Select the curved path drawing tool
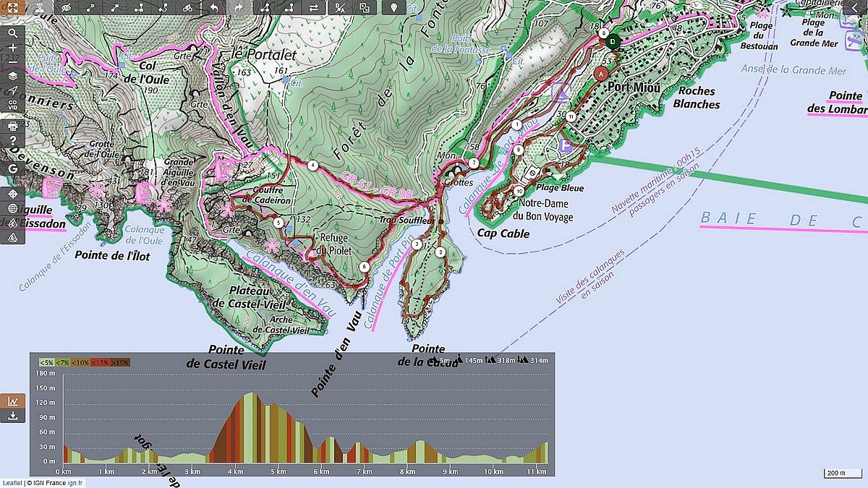The height and width of the screenshot is (488, 868). [x=164, y=7]
